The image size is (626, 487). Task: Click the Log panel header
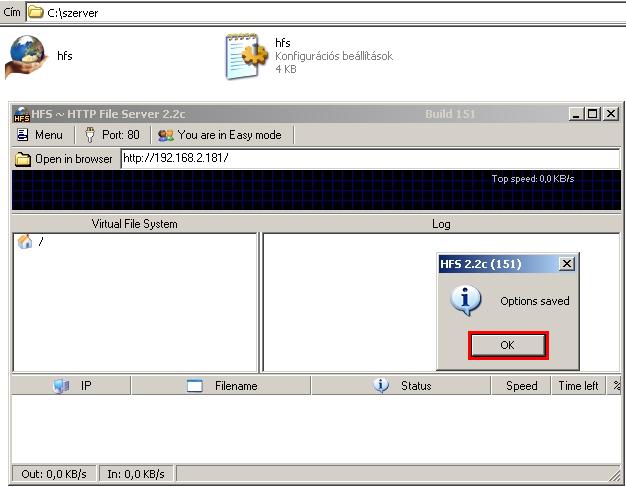click(x=441, y=224)
